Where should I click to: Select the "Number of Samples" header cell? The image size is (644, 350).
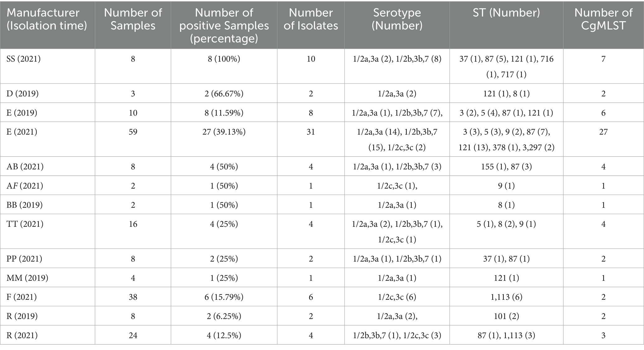click(x=133, y=19)
